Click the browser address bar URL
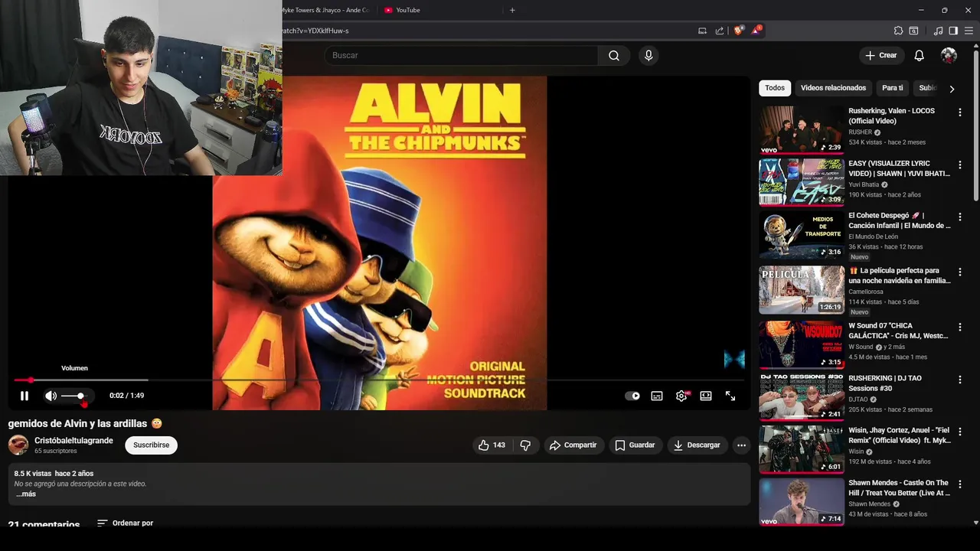The height and width of the screenshot is (551, 980). [x=315, y=31]
